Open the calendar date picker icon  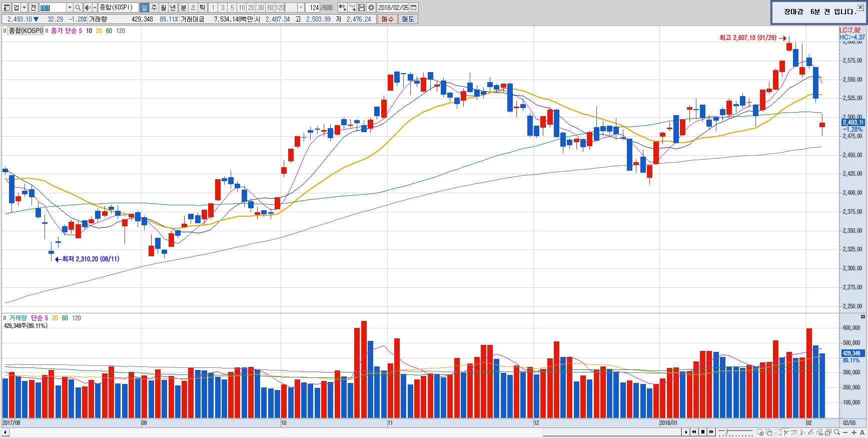[x=413, y=8]
